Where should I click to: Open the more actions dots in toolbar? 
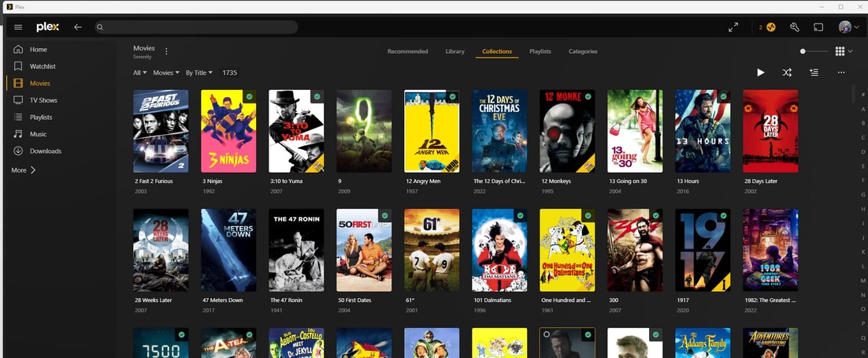pos(841,73)
